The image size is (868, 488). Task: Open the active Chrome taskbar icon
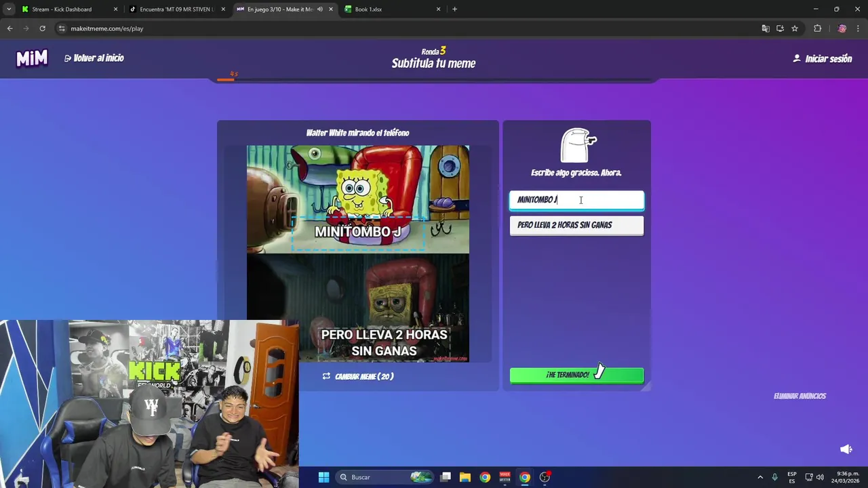tap(525, 477)
